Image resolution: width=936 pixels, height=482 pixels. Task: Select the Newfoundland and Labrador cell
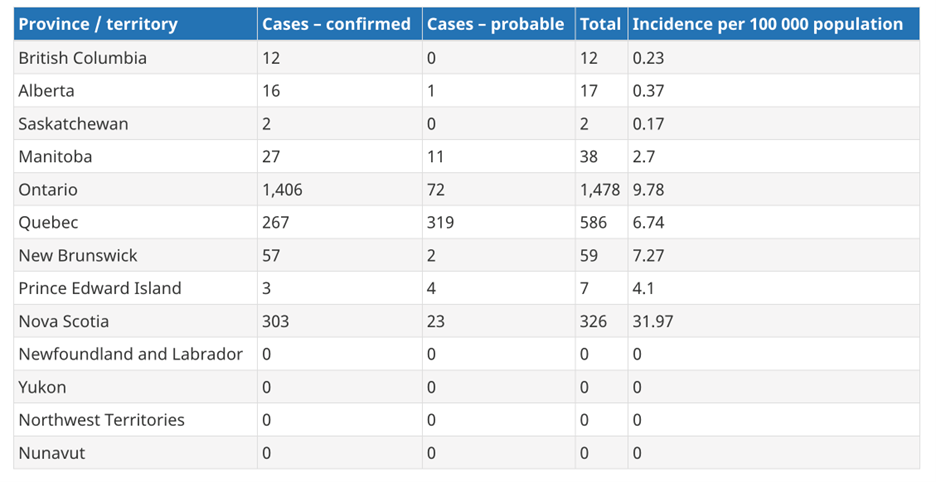click(x=130, y=354)
